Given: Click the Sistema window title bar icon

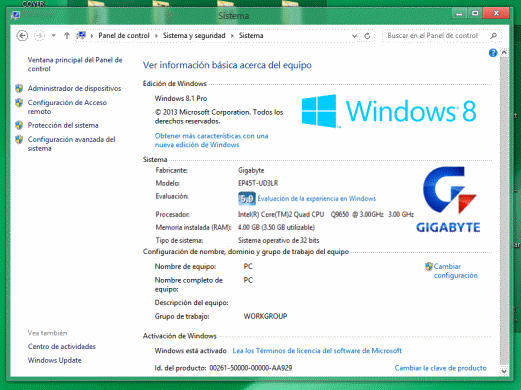Looking at the screenshot, I should coord(15,15).
